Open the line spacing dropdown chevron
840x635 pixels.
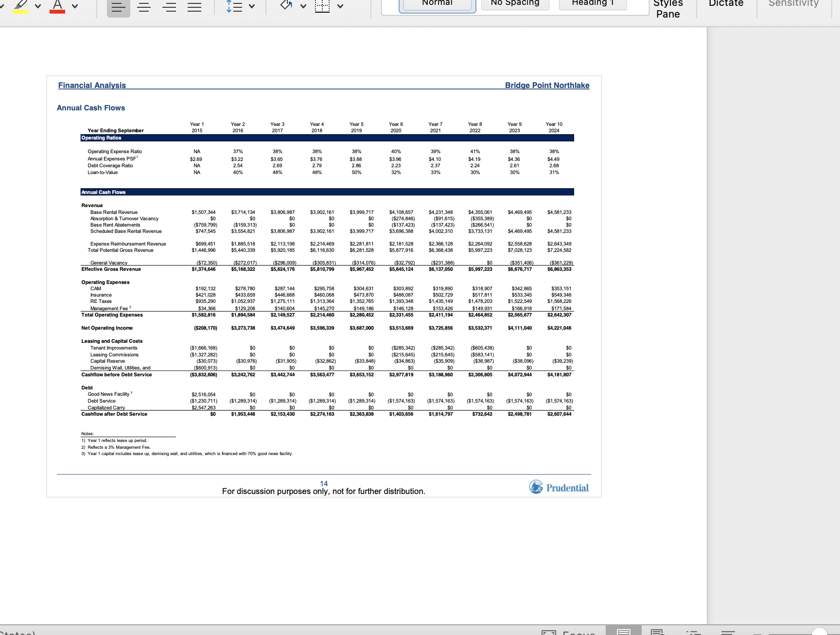[252, 6]
